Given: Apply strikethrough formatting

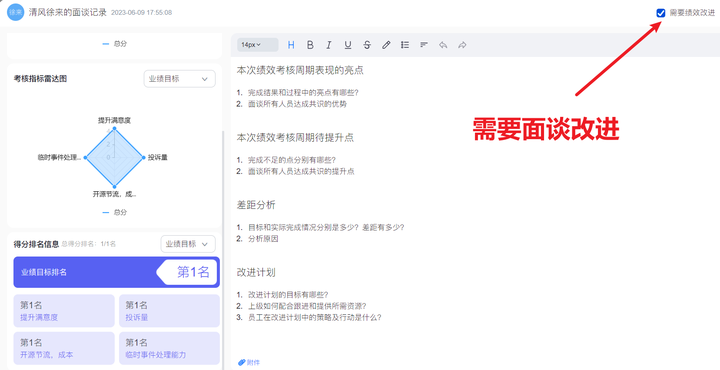Looking at the screenshot, I should pyautogui.click(x=367, y=45).
